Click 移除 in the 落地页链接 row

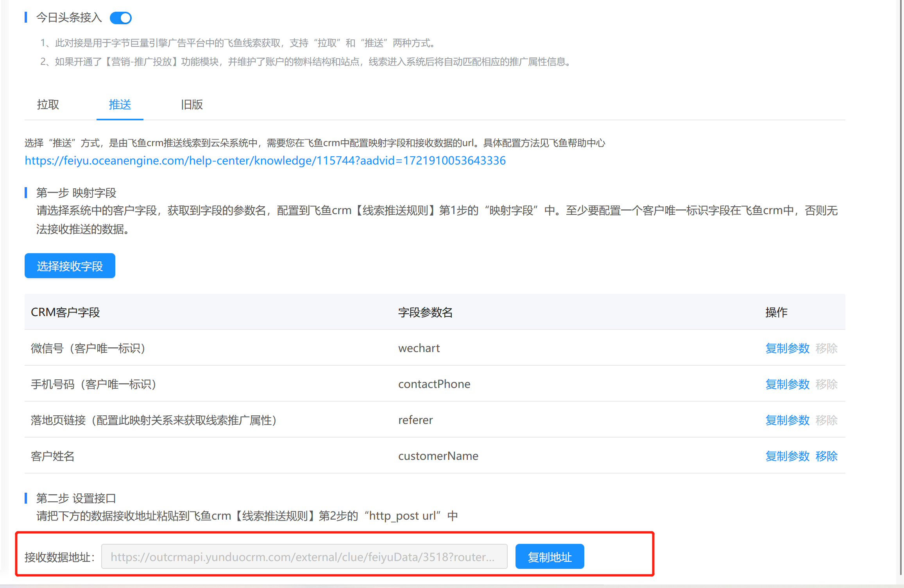click(x=826, y=420)
